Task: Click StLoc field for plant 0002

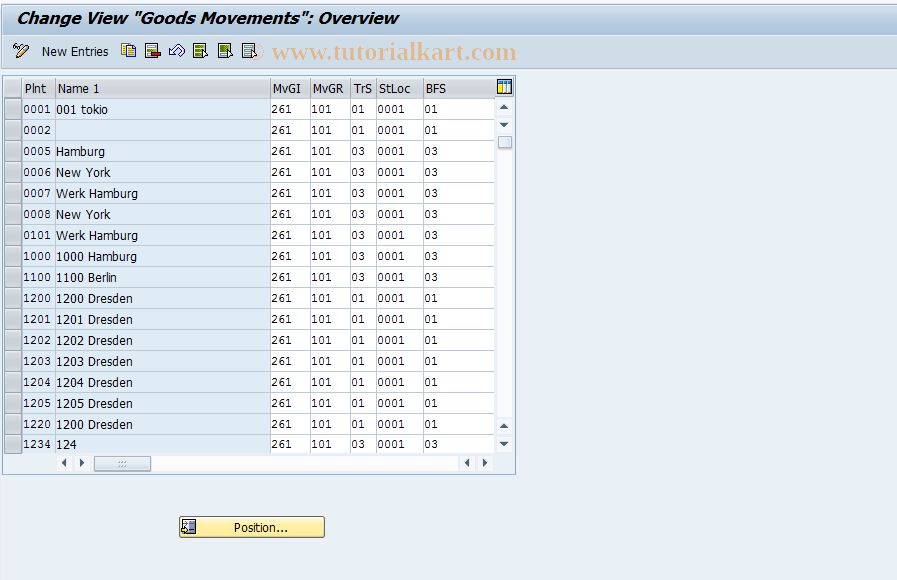Action: [x=399, y=130]
